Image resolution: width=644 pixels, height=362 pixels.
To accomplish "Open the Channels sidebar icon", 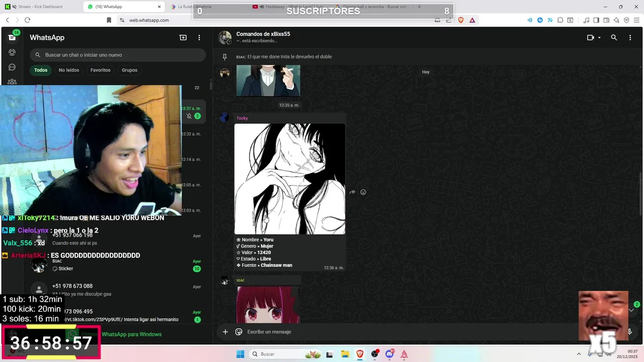I will pos(12,67).
